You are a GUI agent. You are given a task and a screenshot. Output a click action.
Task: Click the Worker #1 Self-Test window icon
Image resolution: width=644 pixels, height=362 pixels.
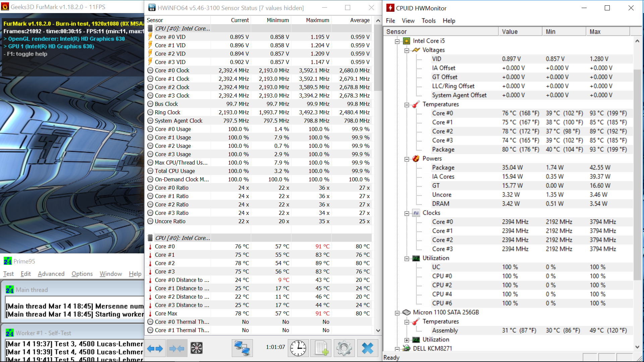click(9, 333)
